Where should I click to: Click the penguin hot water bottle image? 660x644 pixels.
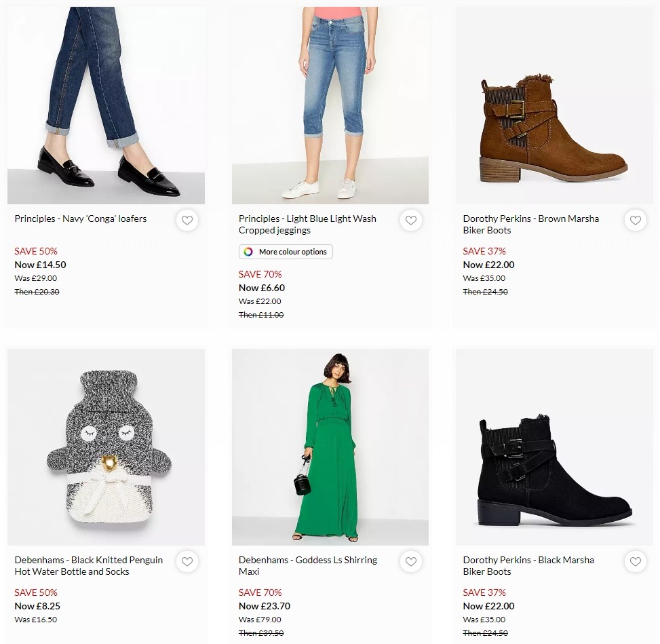(x=106, y=446)
